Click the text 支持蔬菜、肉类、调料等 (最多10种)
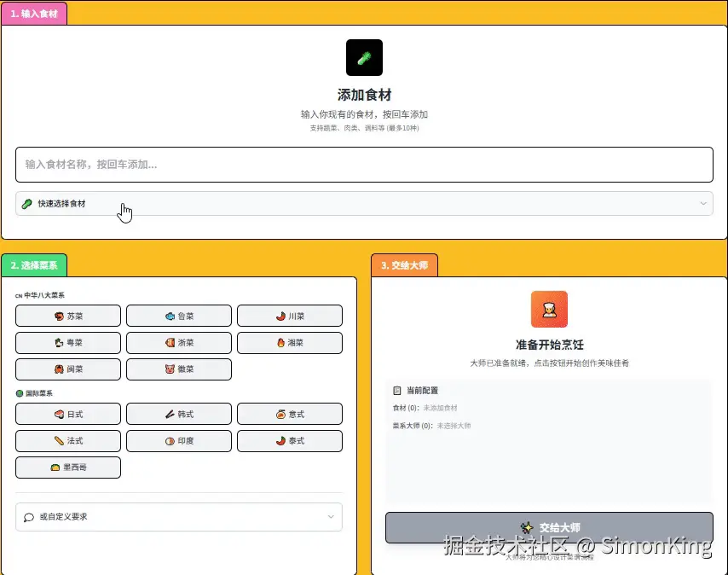 coord(364,128)
